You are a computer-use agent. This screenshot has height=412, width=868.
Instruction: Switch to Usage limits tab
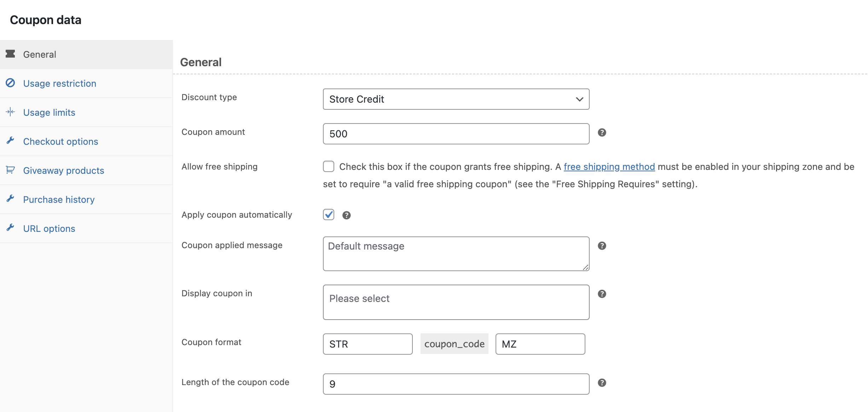point(86,113)
